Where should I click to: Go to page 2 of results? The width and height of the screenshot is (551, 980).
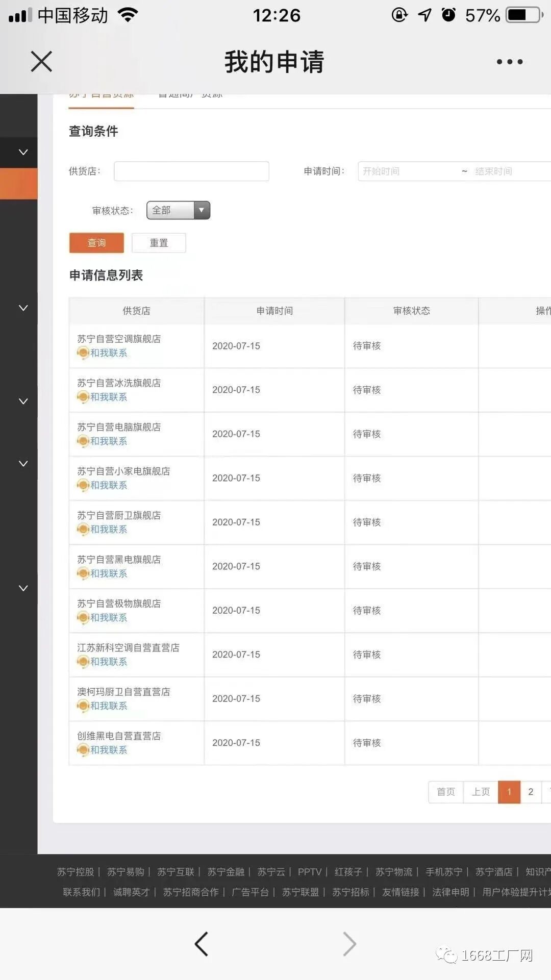pyautogui.click(x=531, y=792)
